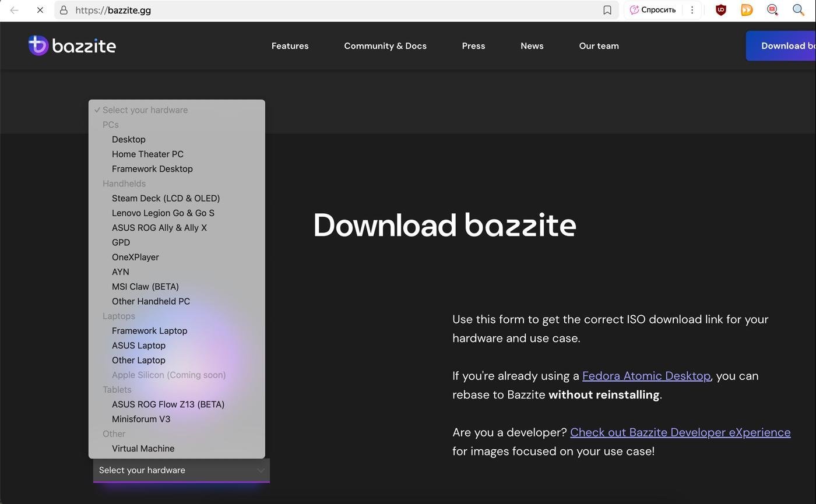This screenshot has width=816, height=504.
Task: Bookmark this page with bookmark icon
Action: [x=607, y=10]
